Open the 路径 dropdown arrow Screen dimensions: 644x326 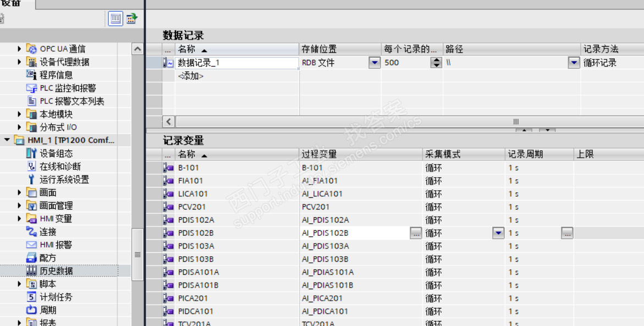[574, 63]
